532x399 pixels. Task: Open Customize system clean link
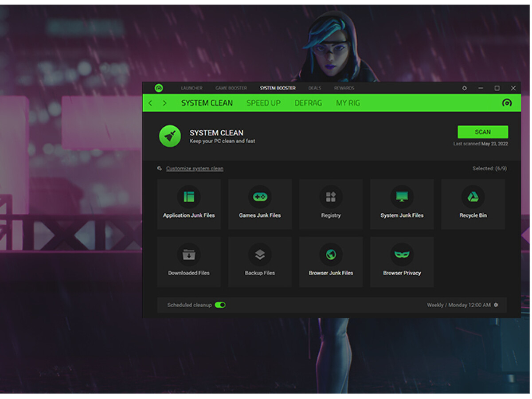[195, 168]
